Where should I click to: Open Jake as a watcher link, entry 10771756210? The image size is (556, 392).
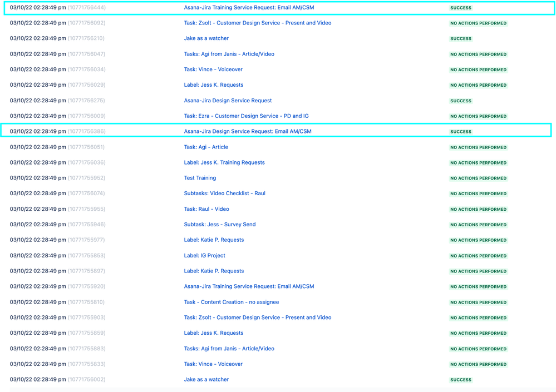click(206, 38)
